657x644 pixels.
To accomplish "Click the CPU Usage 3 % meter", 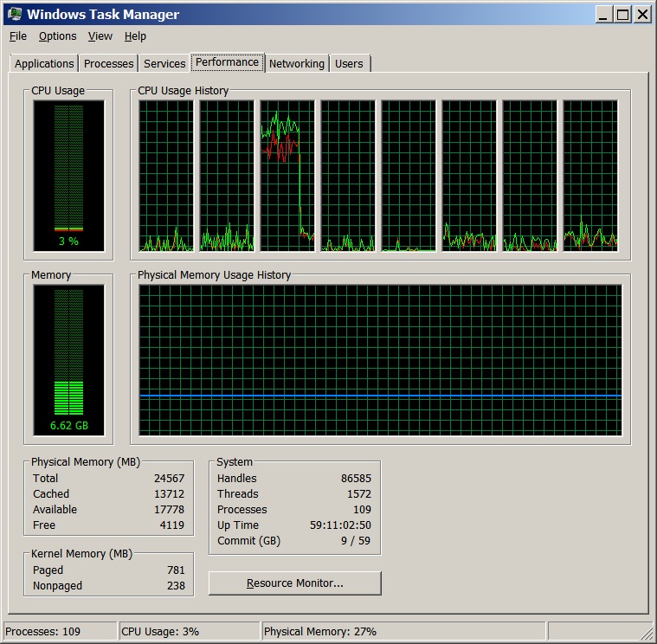I will pos(68,176).
